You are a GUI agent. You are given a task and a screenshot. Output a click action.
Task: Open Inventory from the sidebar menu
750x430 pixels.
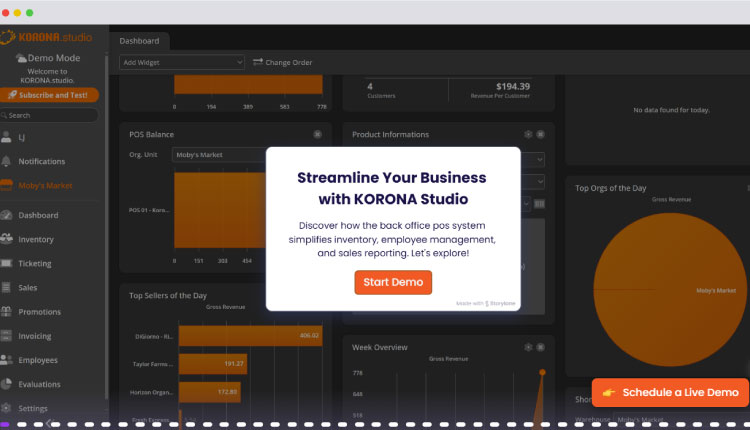(36, 239)
